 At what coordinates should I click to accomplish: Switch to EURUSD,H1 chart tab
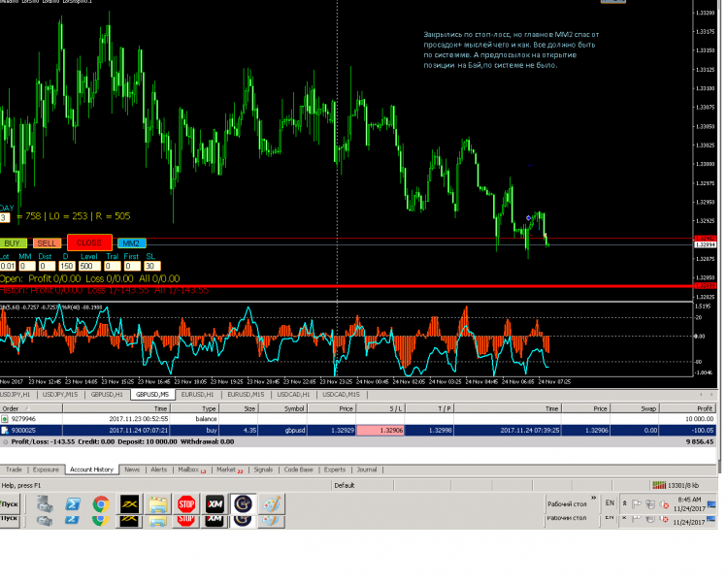(x=197, y=395)
